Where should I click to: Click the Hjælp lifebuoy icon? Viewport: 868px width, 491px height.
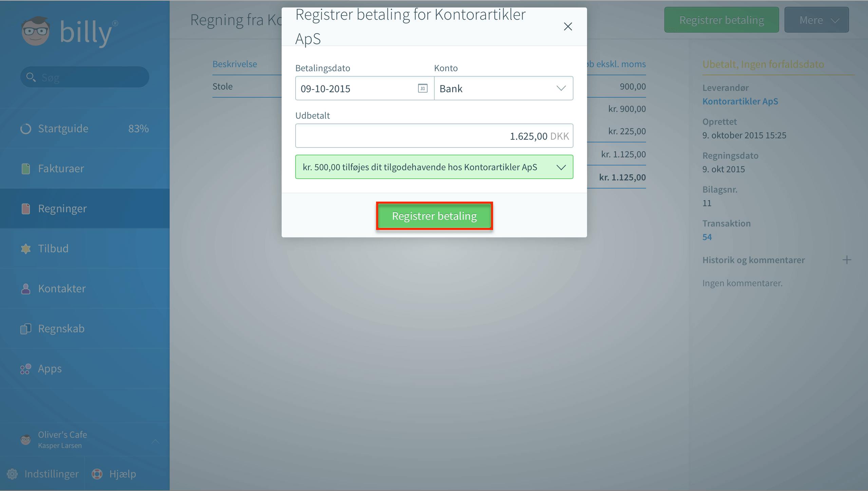pos(97,474)
